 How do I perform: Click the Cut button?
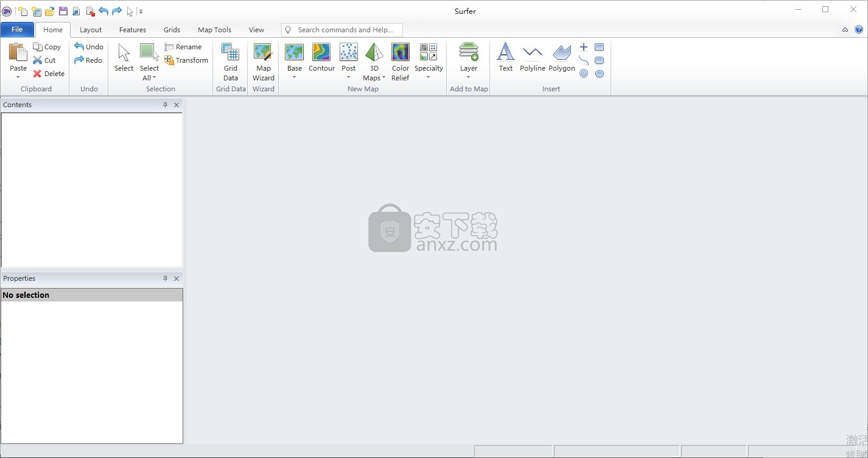44,60
